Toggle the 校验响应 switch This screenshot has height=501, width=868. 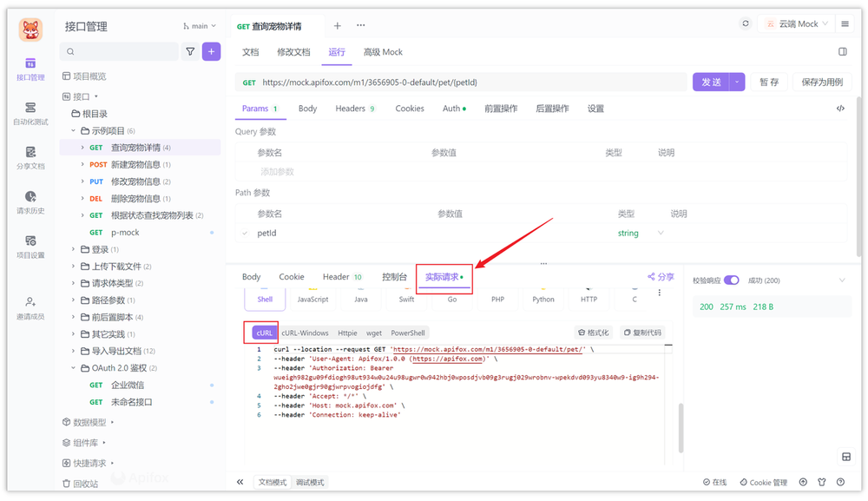731,280
